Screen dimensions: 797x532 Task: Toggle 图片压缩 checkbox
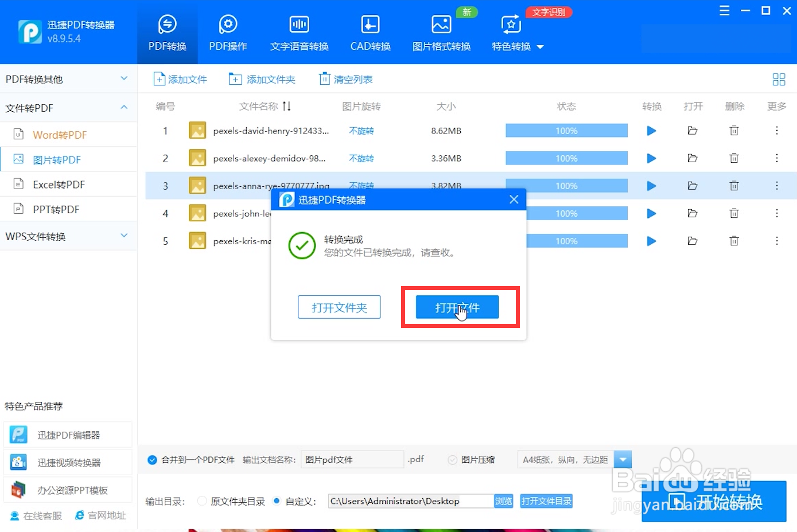coord(452,460)
